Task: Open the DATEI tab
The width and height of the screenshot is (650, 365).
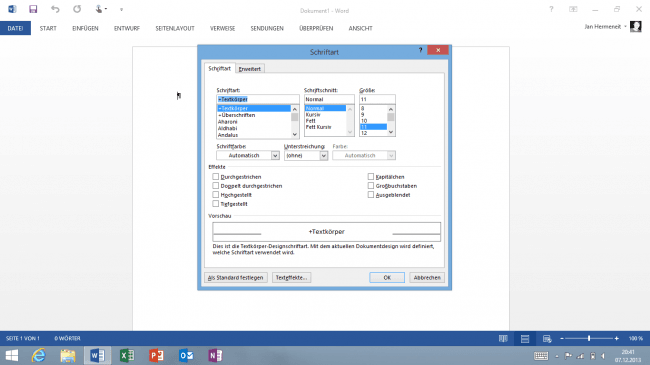Action: (x=15, y=28)
